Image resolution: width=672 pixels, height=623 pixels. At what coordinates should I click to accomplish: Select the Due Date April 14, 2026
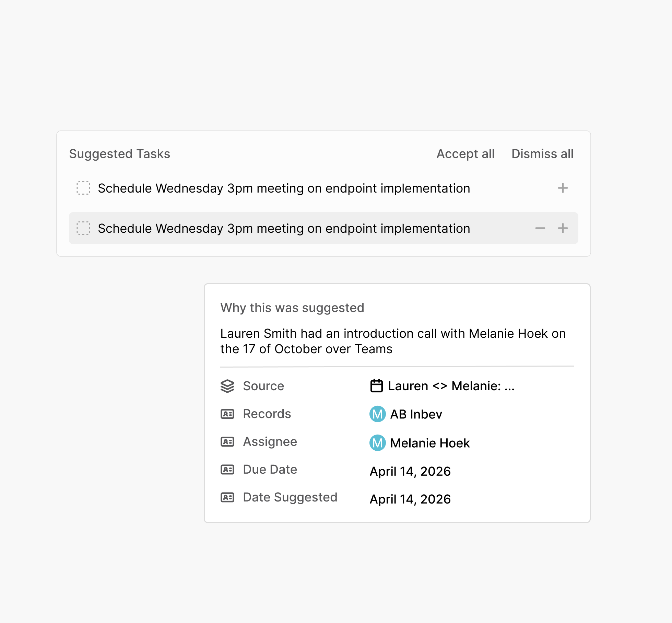pos(410,471)
